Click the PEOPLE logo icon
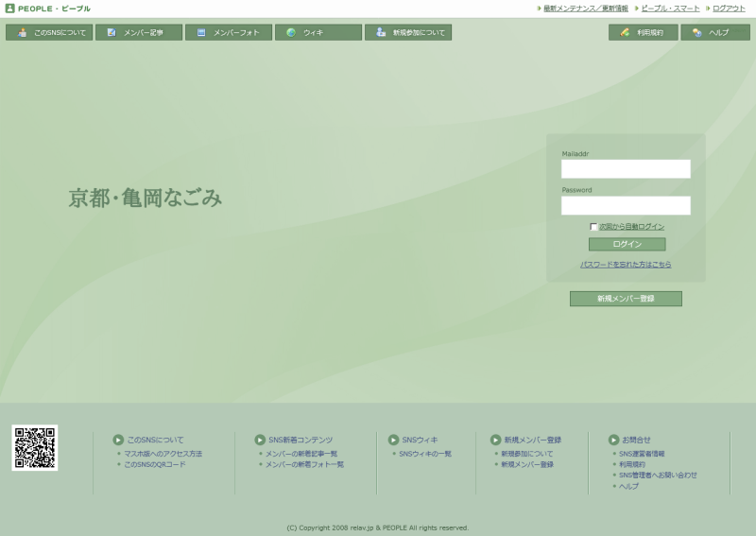This screenshot has width=756, height=536. click(x=9, y=9)
